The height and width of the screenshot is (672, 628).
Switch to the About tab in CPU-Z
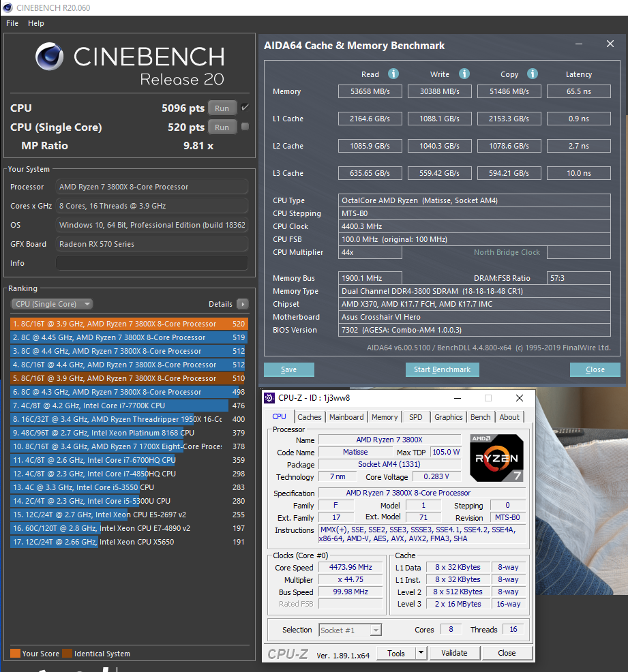509,417
